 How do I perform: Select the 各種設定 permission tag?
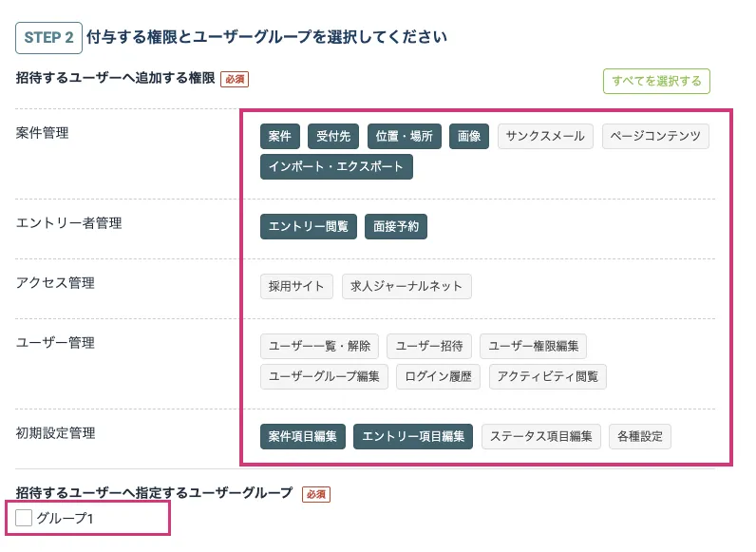click(x=640, y=436)
